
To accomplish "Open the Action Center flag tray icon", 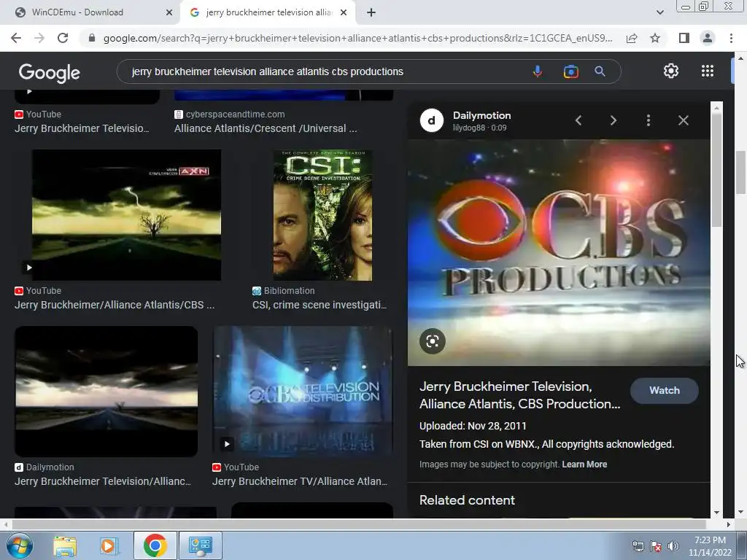I will click(656, 546).
